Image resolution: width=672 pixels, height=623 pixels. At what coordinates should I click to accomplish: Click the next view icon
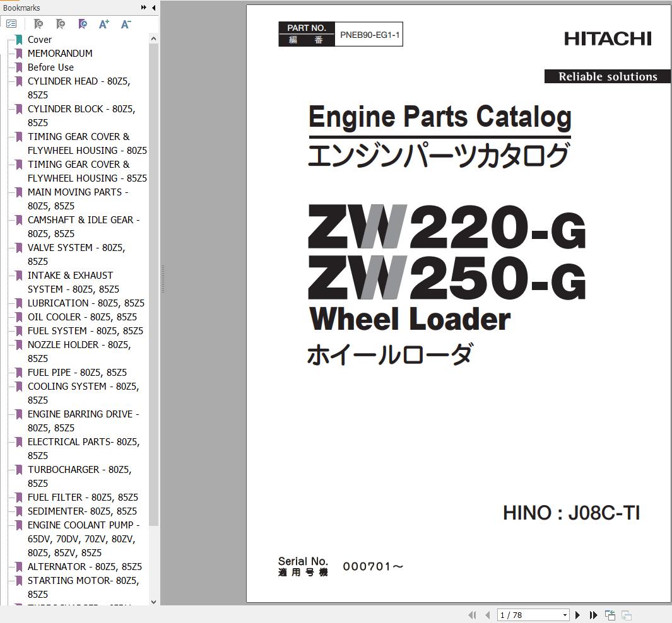pos(626,615)
